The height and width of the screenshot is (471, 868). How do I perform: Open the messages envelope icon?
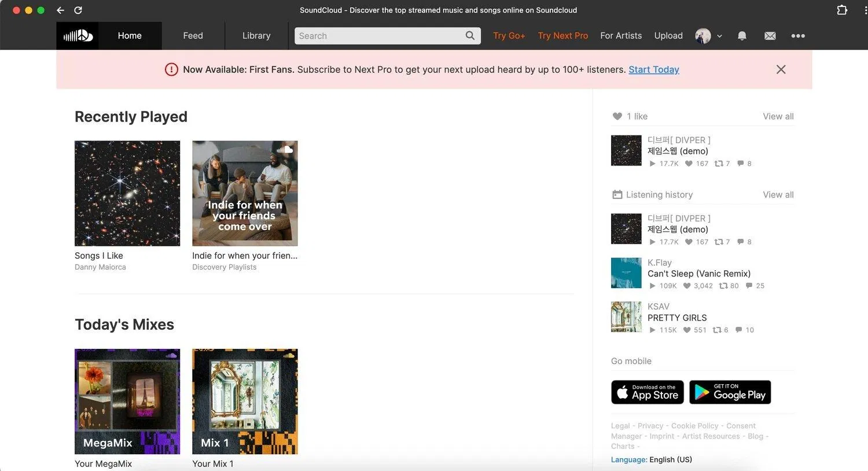770,35
